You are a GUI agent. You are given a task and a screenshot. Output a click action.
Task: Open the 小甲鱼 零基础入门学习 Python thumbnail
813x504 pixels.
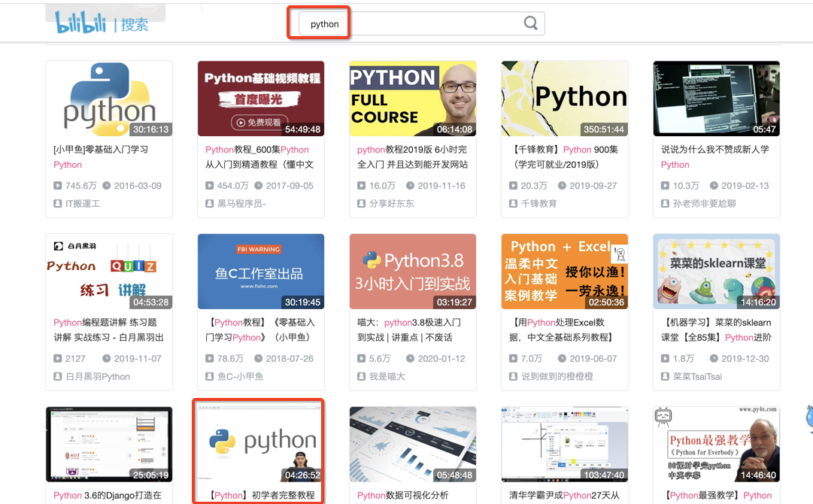click(109, 99)
